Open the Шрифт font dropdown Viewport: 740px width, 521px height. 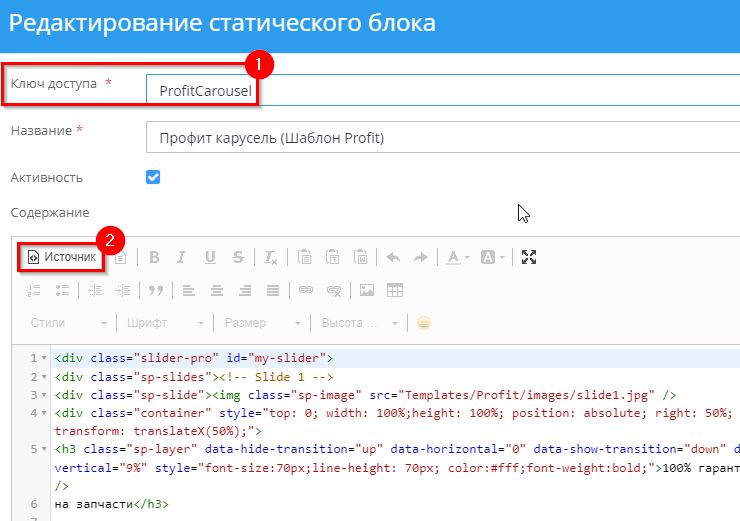point(165,323)
